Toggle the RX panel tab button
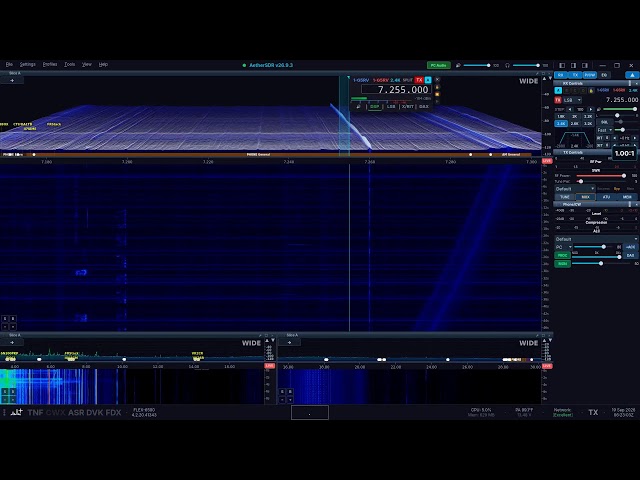Image resolution: width=640 pixels, height=480 pixels. tap(560, 75)
